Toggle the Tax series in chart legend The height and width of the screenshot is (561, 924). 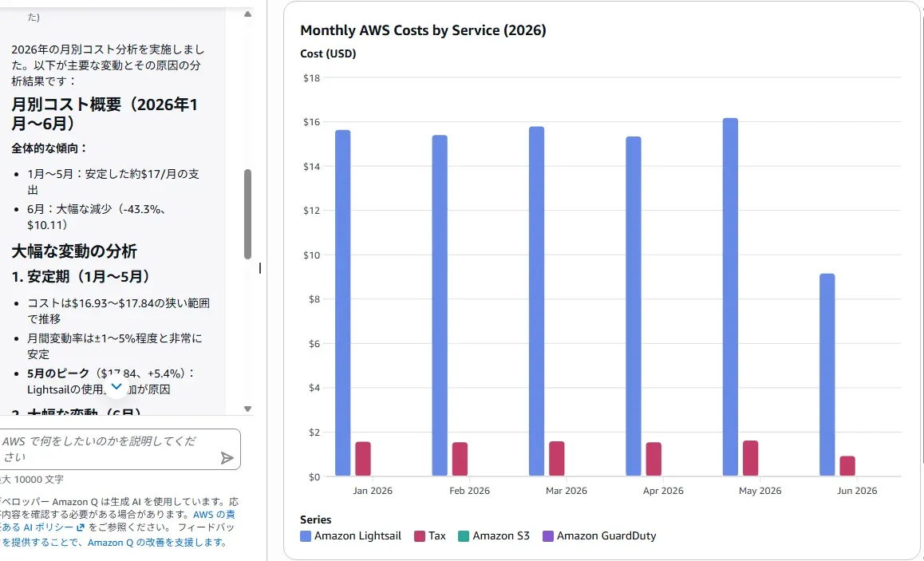click(x=429, y=535)
